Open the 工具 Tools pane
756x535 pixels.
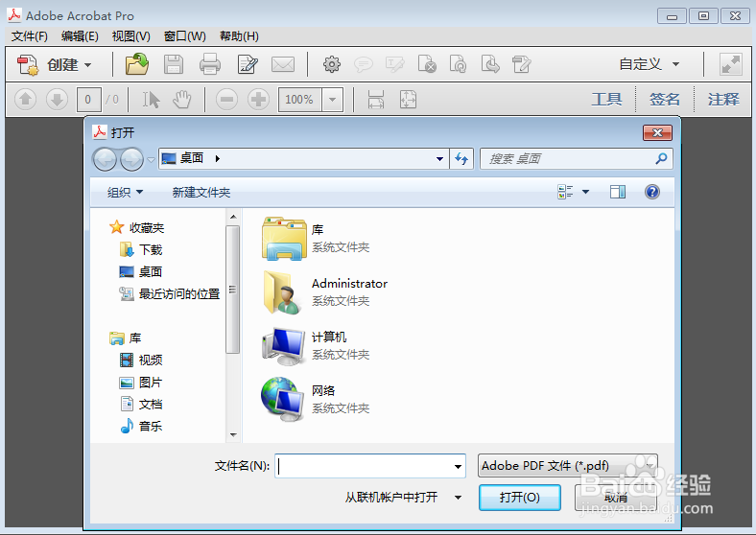tap(606, 100)
